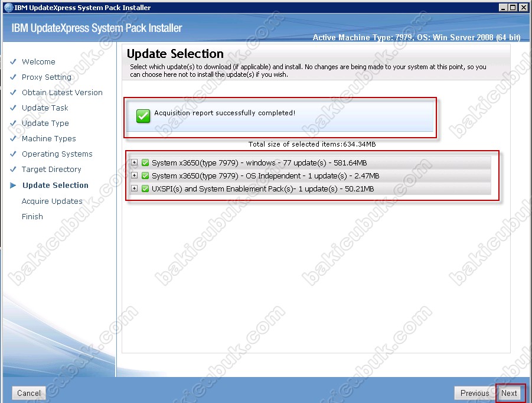Click the IBM installer title bar icon
The width and height of the screenshot is (532, 403).
pos(8,8)
